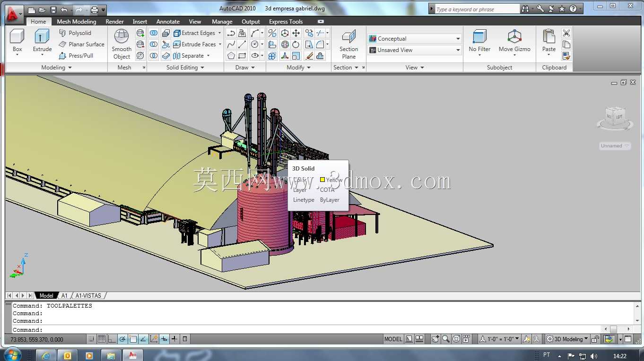Open the Conceptual visual style dropdown
Image resolution: width=644 pixels, height=361 pixels.
(415, 39)
